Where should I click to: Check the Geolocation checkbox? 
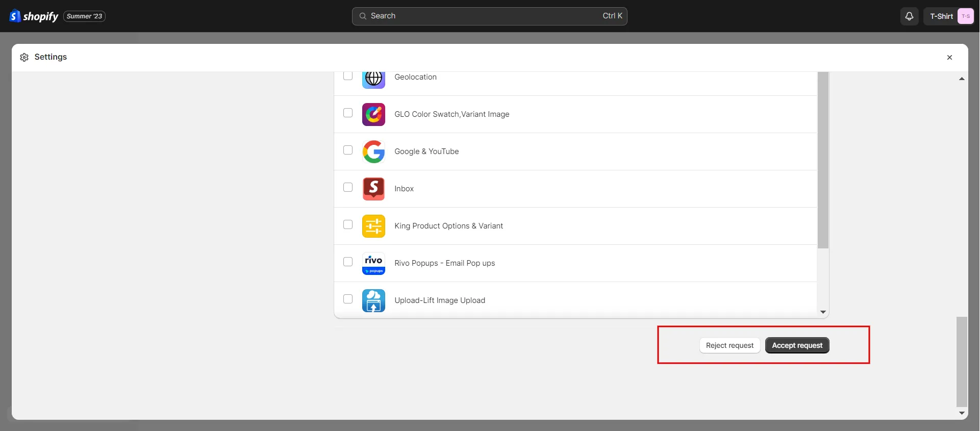pyautogui.click(x=348, y=75)
